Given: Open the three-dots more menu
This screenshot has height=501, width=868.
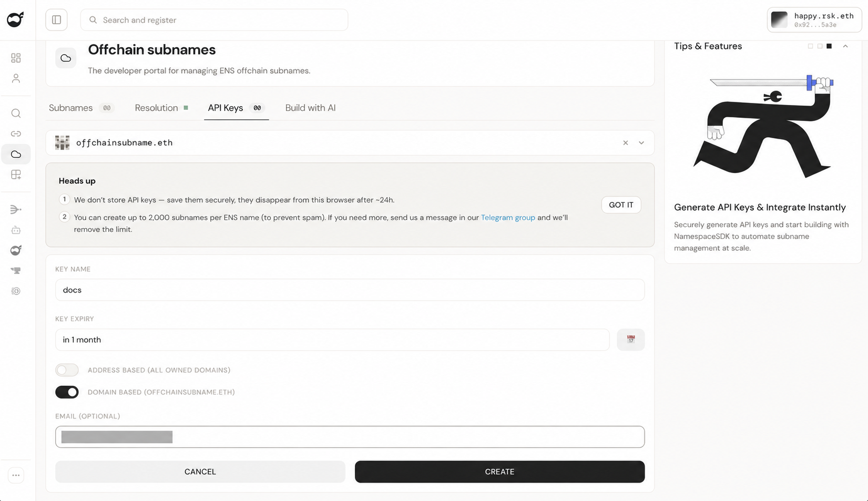Looking at the screenshot, I should (x=16, y=475).
